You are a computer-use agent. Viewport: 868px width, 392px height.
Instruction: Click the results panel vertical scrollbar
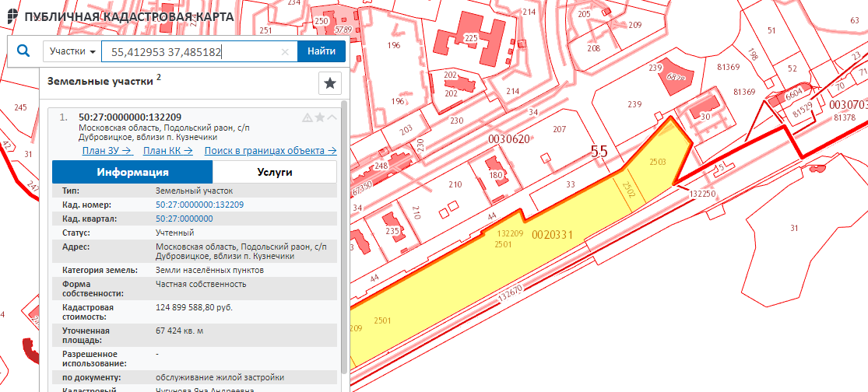tap(344, 233)
